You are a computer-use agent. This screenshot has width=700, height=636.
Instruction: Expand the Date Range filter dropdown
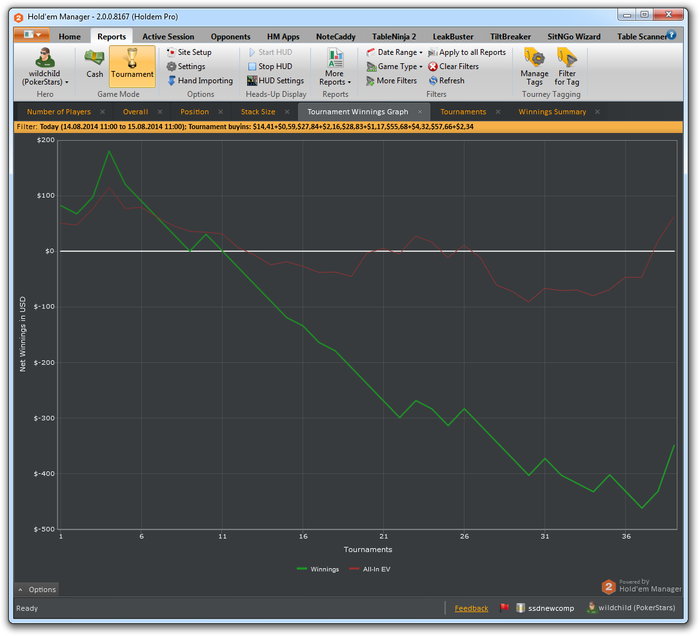pos(421,53)
